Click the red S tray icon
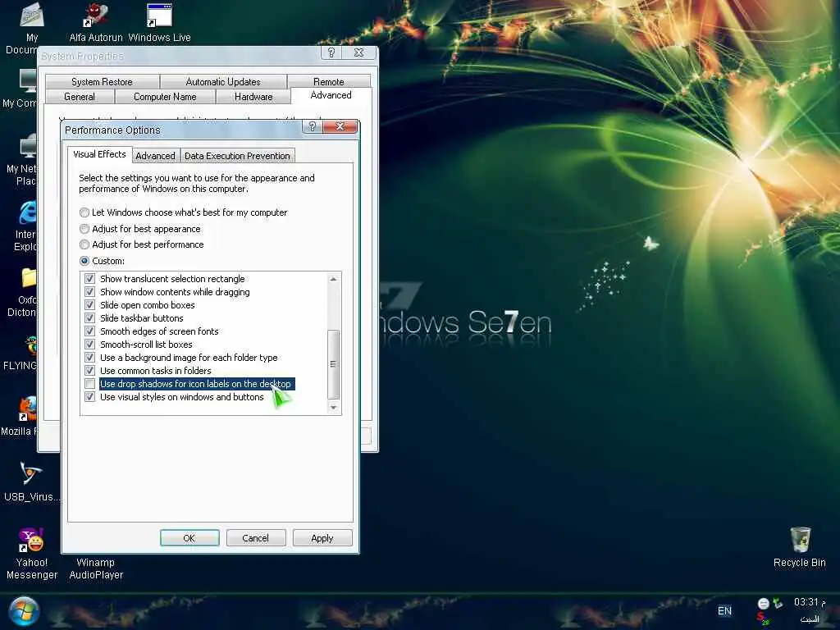This screenshot has height=630, width=840. (x=762, y=619)
